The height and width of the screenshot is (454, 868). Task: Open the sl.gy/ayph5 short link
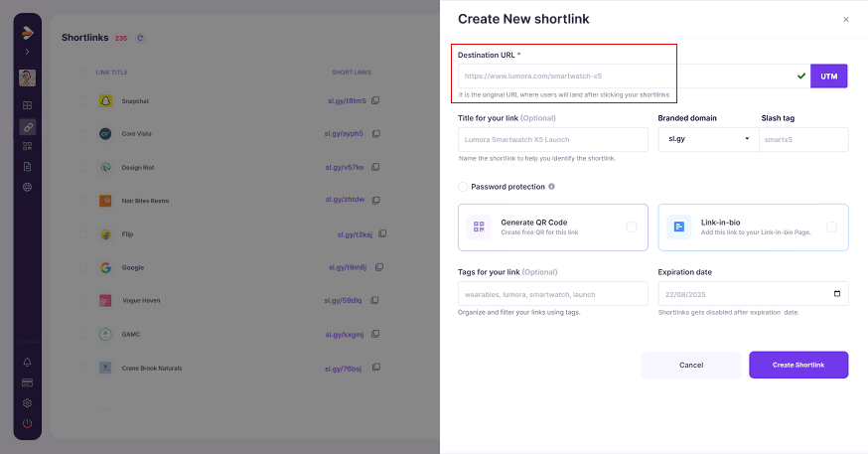[x=344, y=133]
